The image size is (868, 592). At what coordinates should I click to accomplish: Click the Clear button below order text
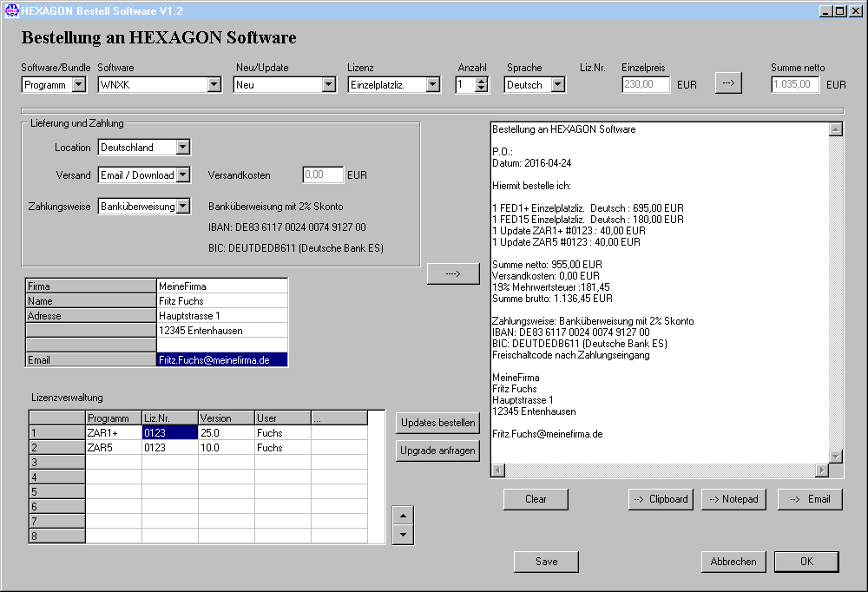536,499
